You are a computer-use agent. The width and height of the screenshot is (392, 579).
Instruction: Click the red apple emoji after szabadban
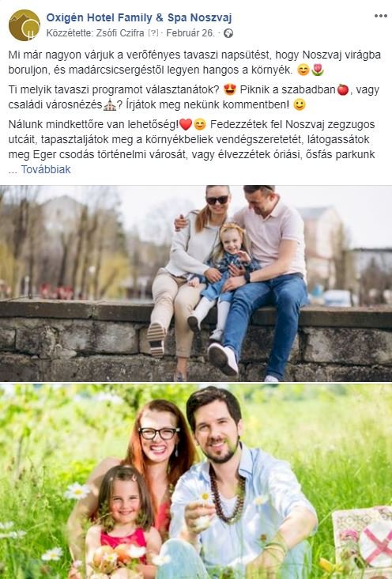343,89
